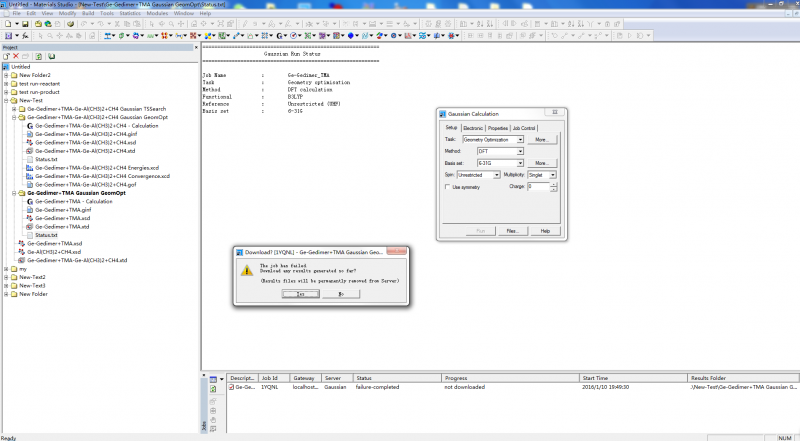Click the Start Time column header
This screenshot has height=441, width=800.
point(633,378)
